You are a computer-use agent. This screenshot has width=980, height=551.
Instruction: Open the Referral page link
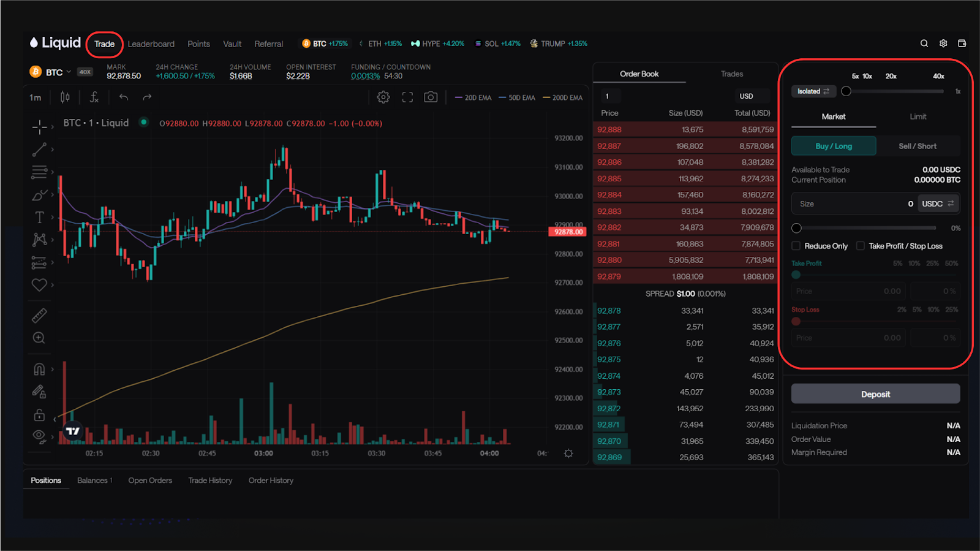pos(269,44)
